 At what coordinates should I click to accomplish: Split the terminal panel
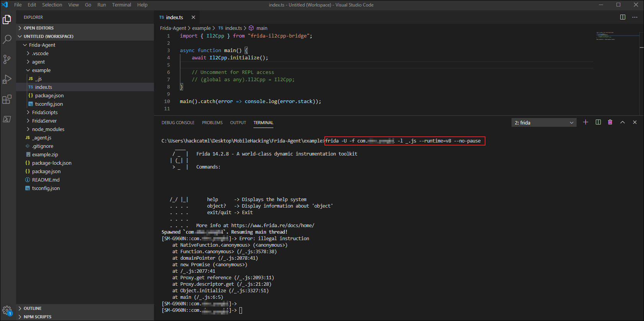[x=598, y=122]
